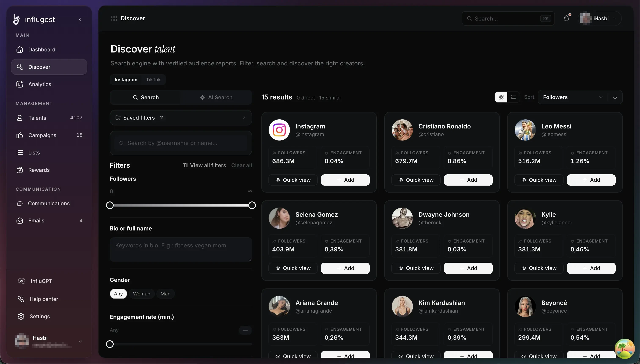Open Analytics from the sidebar
Screen dimensions: 640x364
[x=49, y=84]
